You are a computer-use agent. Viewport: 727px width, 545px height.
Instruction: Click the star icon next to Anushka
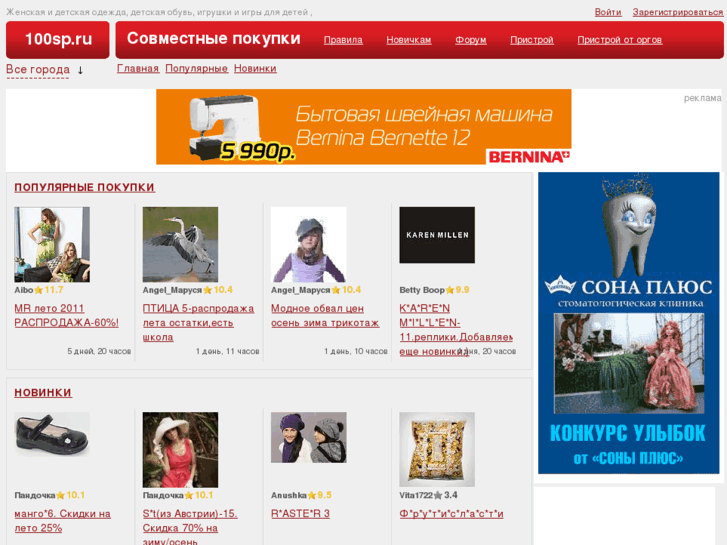point(312,496)
